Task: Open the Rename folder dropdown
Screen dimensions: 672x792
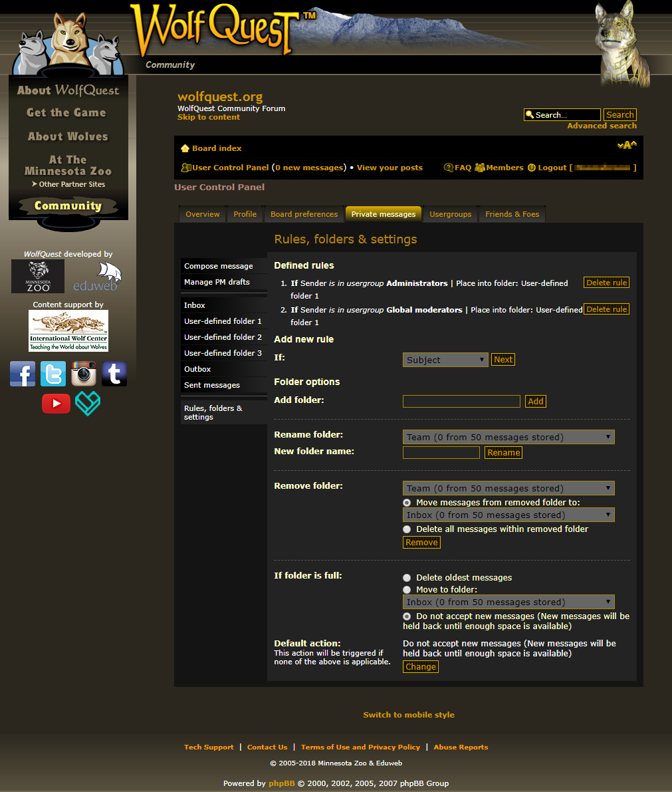Action: (x=508, y=437)
